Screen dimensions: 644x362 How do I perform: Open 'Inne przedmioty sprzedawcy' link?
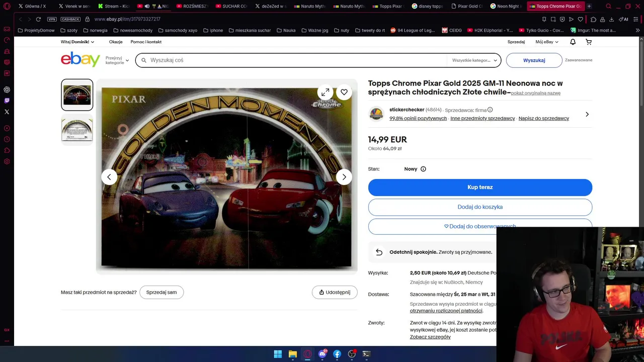pyautogui.click(x=482, y=118)
